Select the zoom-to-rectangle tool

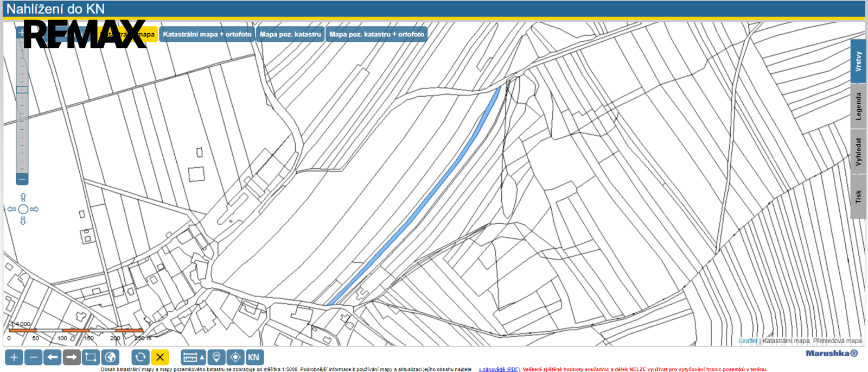pyautogui.click(x=91, y=357)
